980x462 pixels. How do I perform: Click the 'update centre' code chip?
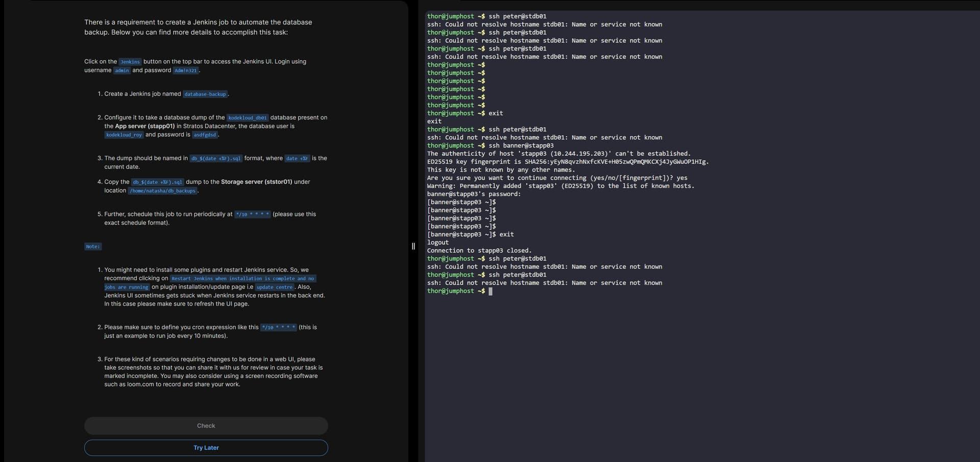[275, 287]
